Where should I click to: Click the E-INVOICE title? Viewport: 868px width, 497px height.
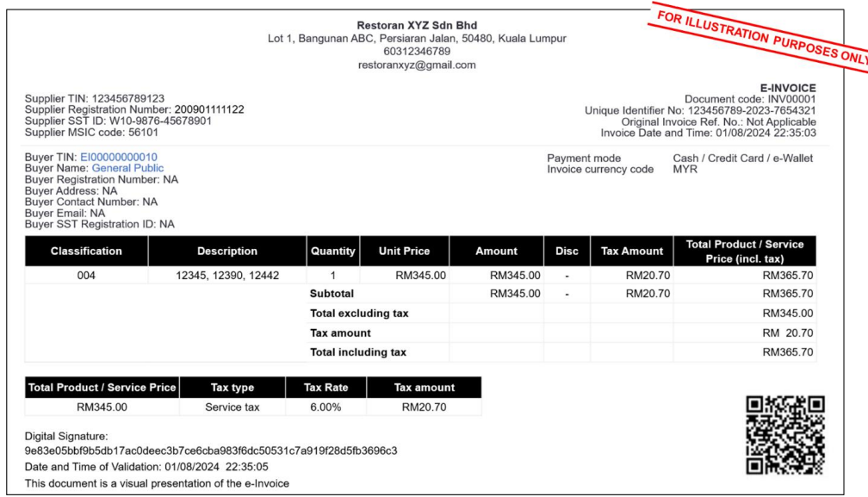coord(788,88)
